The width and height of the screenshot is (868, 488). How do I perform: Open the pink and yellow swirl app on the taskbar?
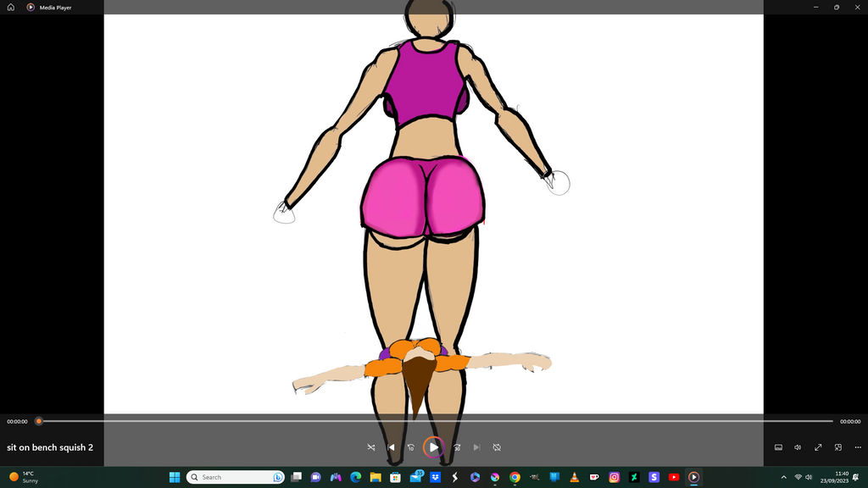click(495, 477)
